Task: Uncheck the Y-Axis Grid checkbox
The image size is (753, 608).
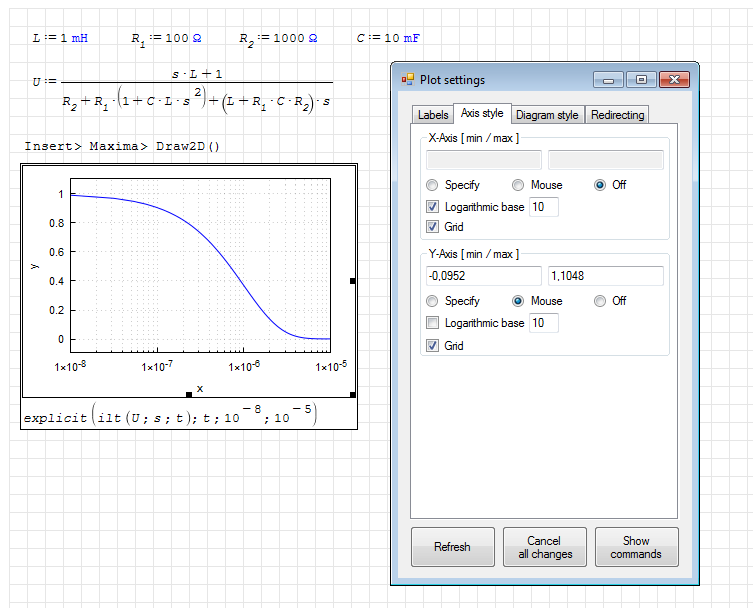Action: click(x=432, y=346)
